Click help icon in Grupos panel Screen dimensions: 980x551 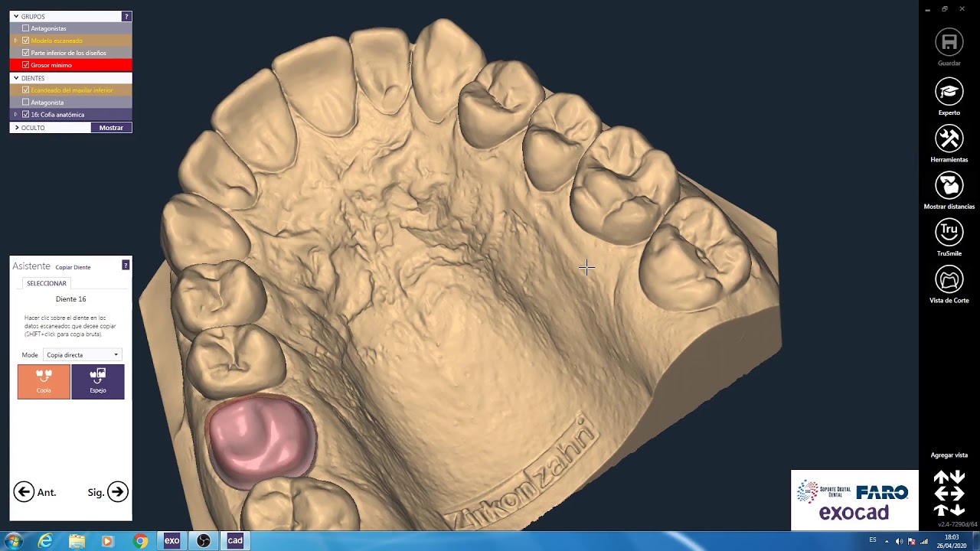click(127, 16)
